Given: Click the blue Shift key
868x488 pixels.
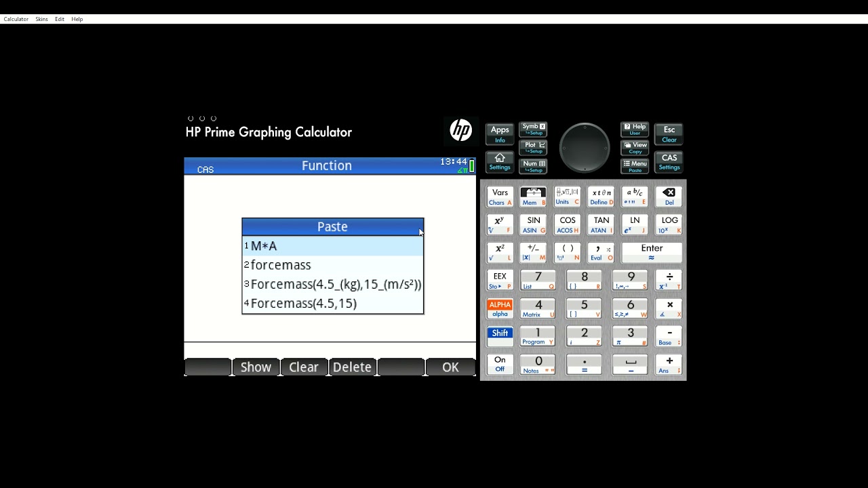Looking at the screenshot, I should pyautogui.click(x=500, y=336).
